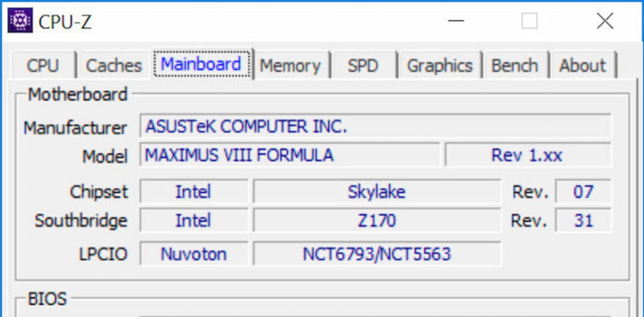Click the Nuvoton LPCIO vendor field
Screen dimensions: 644x317
click(x=193, y=254)
